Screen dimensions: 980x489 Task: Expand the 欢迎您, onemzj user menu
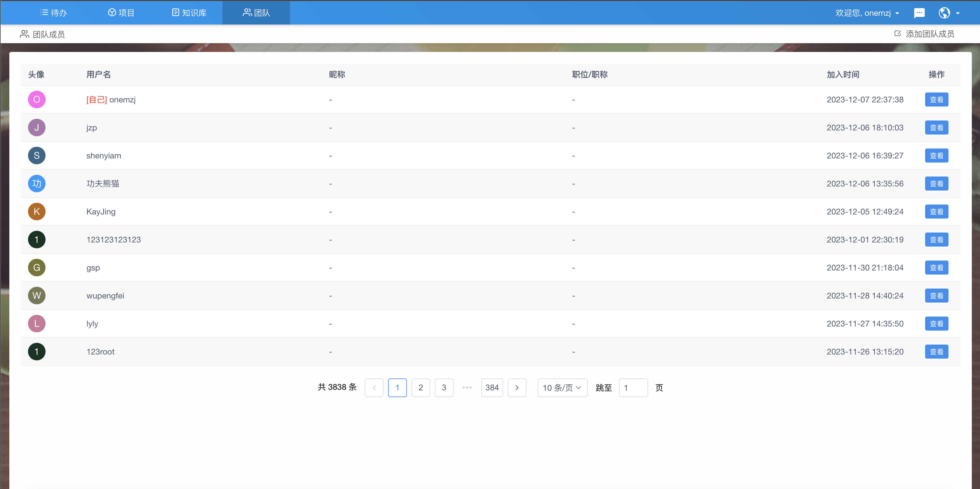pyautogui.click(x=867, y=13)
